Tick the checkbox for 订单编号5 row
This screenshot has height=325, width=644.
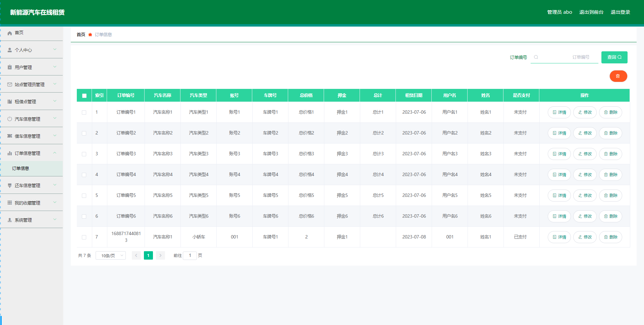point(84,196)
